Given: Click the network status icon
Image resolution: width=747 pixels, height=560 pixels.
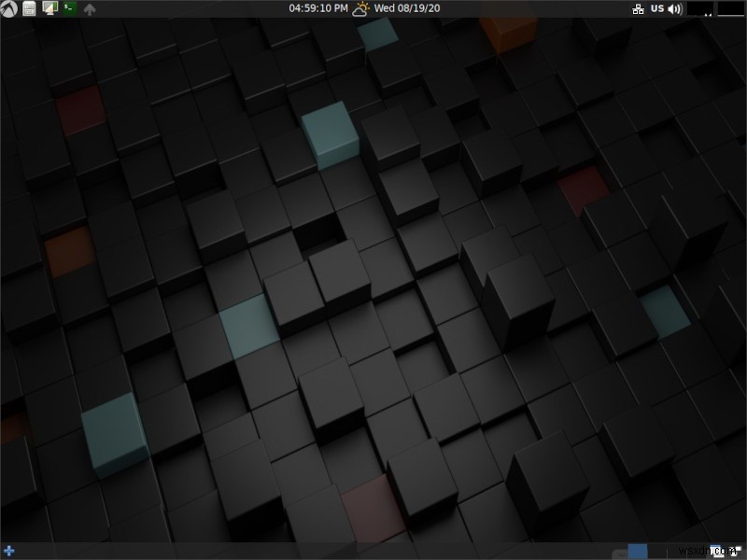Looking at the screenshot, I should (x=639, y=8).
